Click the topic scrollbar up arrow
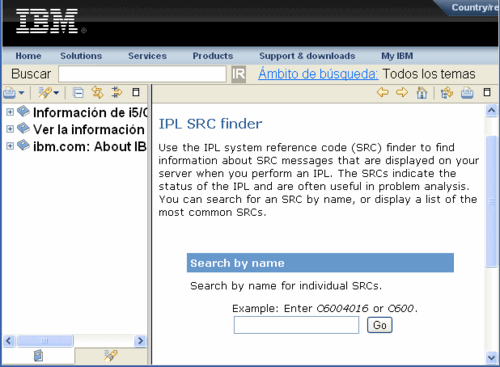500x367 pixels. click(492, 110)
